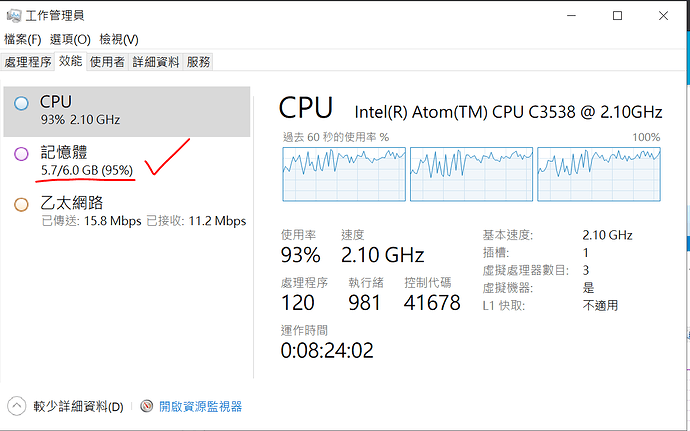690x431 pixels.
Task: Click the middle CPU usage graph
Action: click(x=471, y=174)
